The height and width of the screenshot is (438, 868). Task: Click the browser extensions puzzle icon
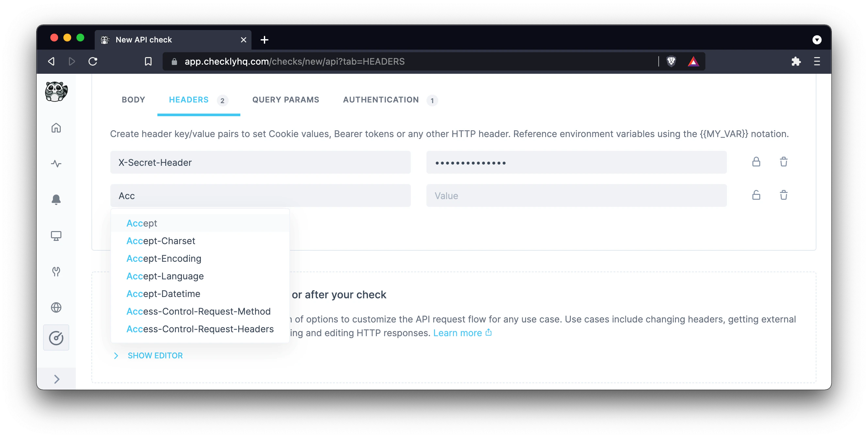click(796, 61)
